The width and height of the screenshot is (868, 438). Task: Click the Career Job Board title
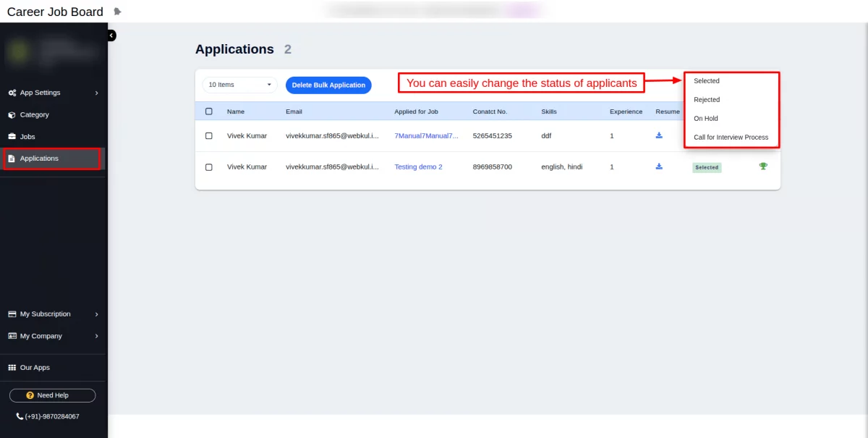click(x=55, y=12)
